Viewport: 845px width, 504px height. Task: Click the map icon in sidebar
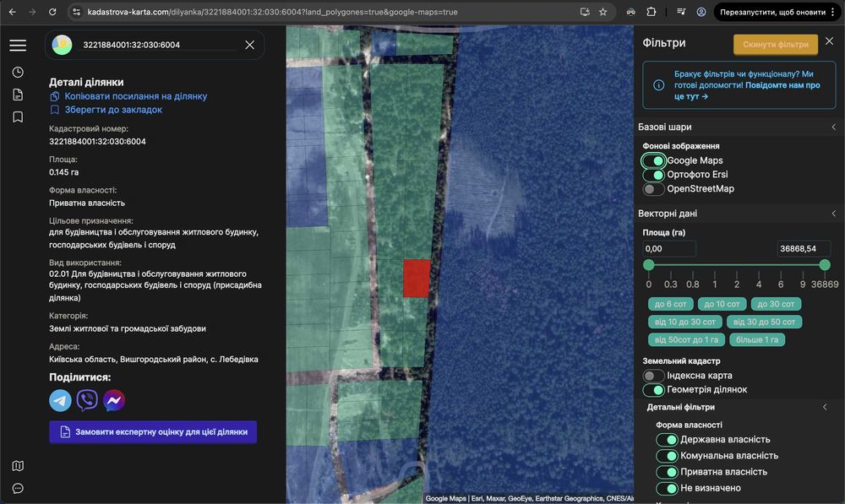click(x=18, y=466)
